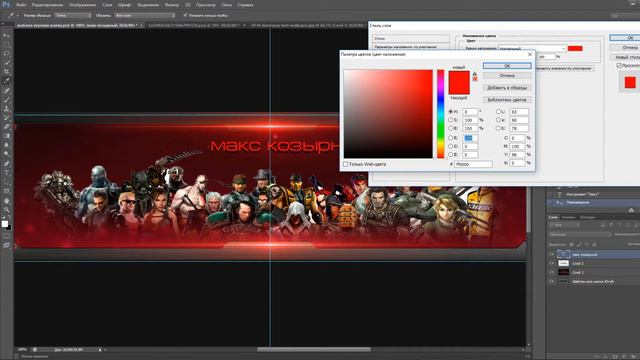Click OK in the color picker dialog
The image size is (640, 360).
[507, 66]
